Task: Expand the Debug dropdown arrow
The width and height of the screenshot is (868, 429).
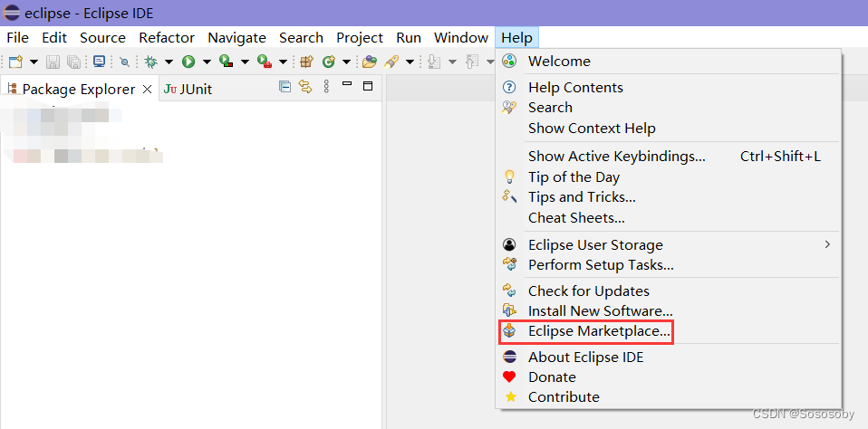Action: point(169,62)
